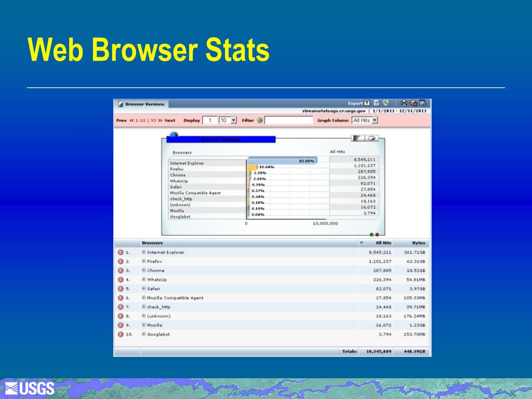
Task: Expand the (unknown) table row
Action: pos(144,316)
